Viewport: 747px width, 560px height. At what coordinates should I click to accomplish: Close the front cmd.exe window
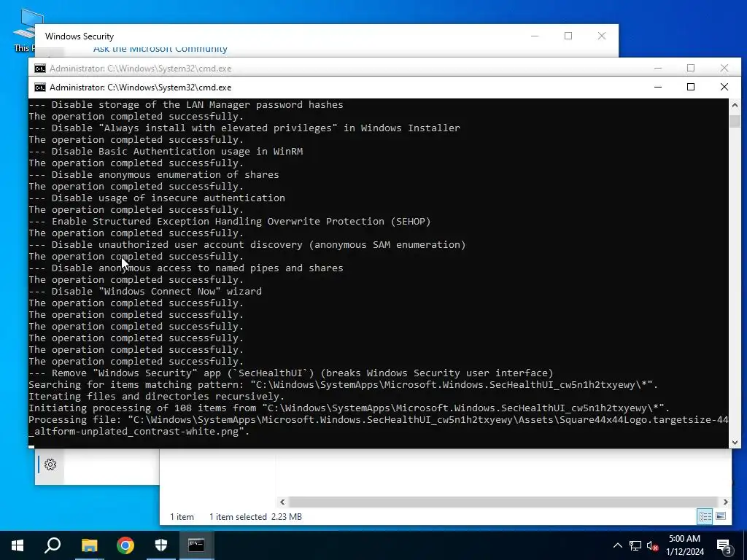tap(724, 87)
